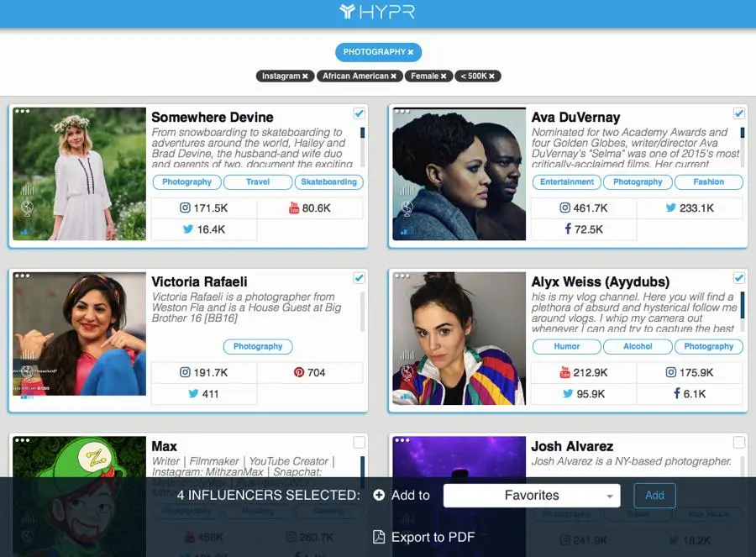
Task: Open the Favorites list dropdown
Action: click(x=531, y=496)
